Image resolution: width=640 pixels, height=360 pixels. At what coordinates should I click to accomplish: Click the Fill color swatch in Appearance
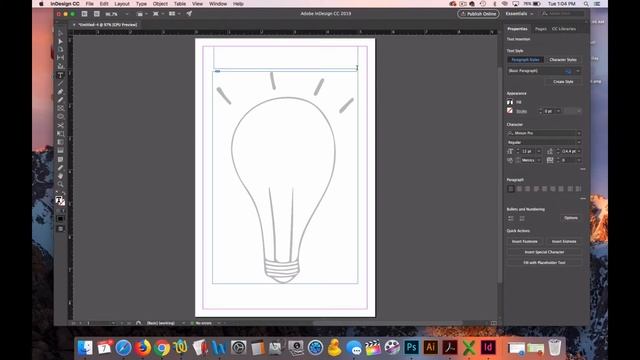click(510, 102)
